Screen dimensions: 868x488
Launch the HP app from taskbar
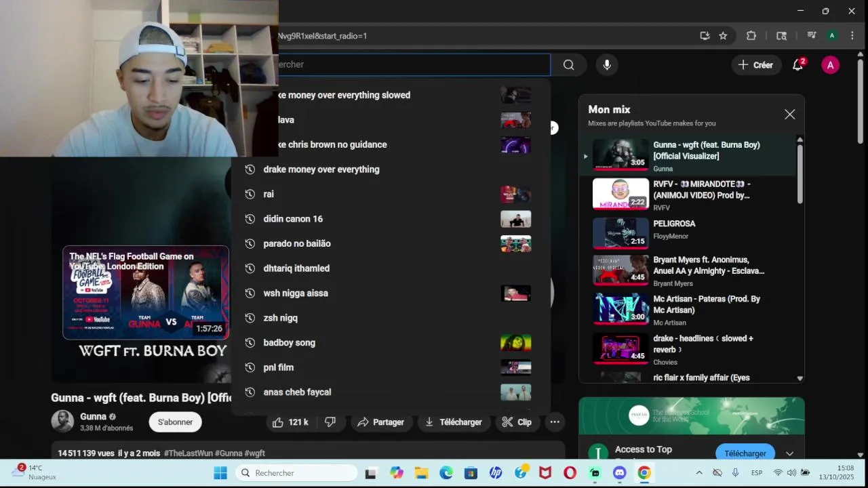point(496,473)
